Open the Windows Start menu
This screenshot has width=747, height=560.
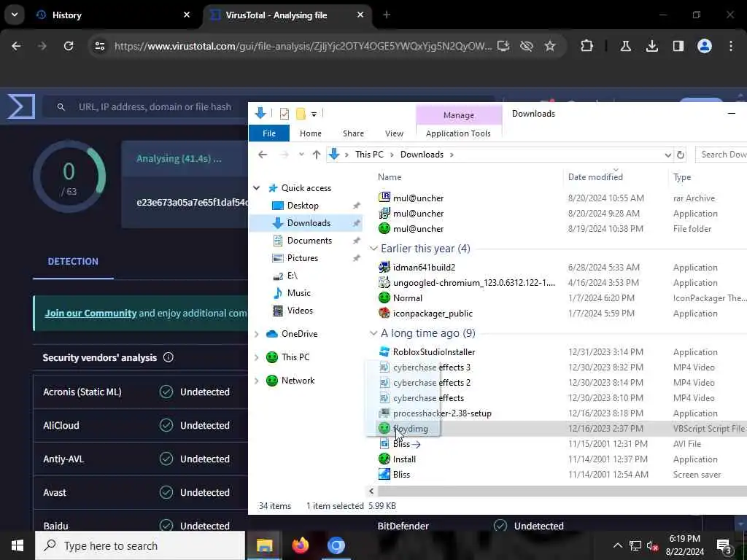click(x=18, y=545)
